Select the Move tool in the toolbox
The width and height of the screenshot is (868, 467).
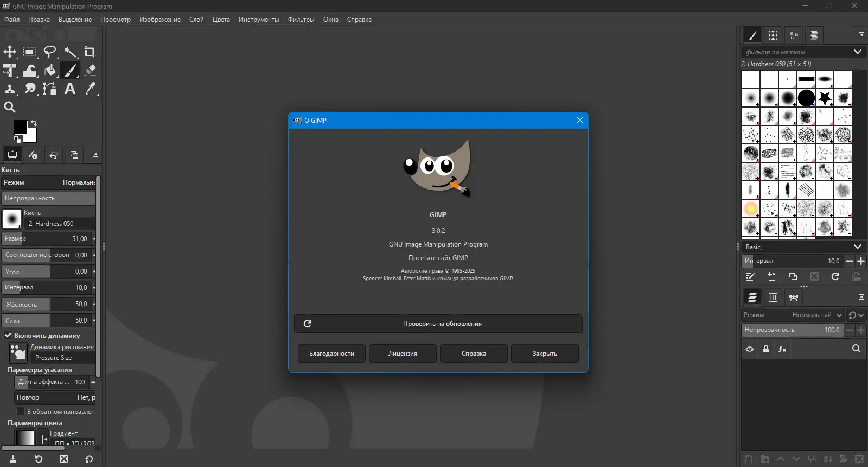[10, 52]
